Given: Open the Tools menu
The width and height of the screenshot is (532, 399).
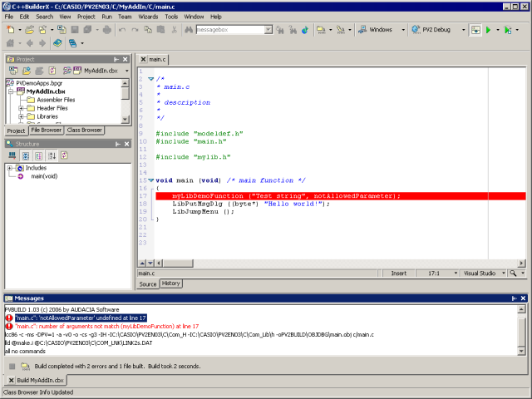Looking at the screenshot, I should point(171,17).
